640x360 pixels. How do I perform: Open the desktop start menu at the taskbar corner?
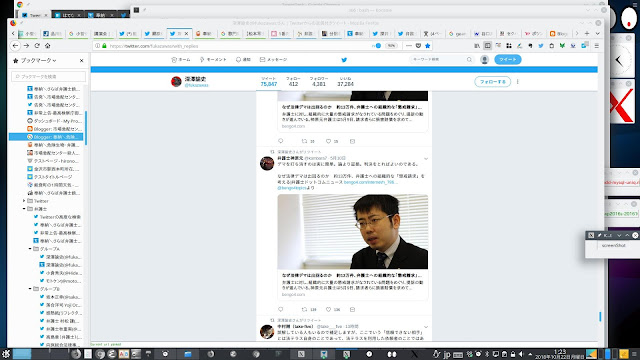coord(6,354)
